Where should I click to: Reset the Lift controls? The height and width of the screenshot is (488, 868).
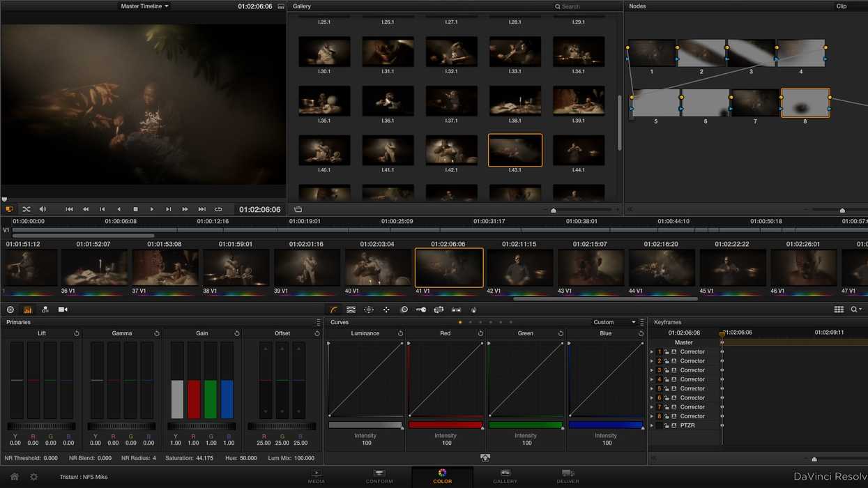(x=77, y=333)
